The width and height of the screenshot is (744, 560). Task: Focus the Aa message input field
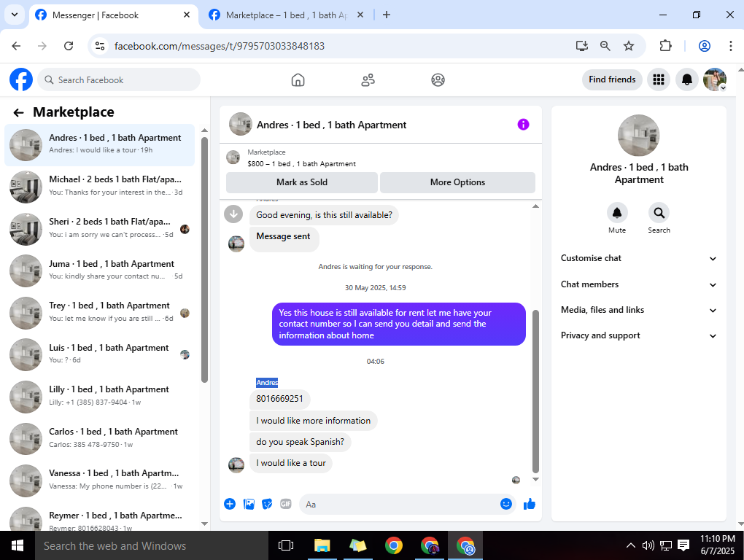click(x=398, y=504)
